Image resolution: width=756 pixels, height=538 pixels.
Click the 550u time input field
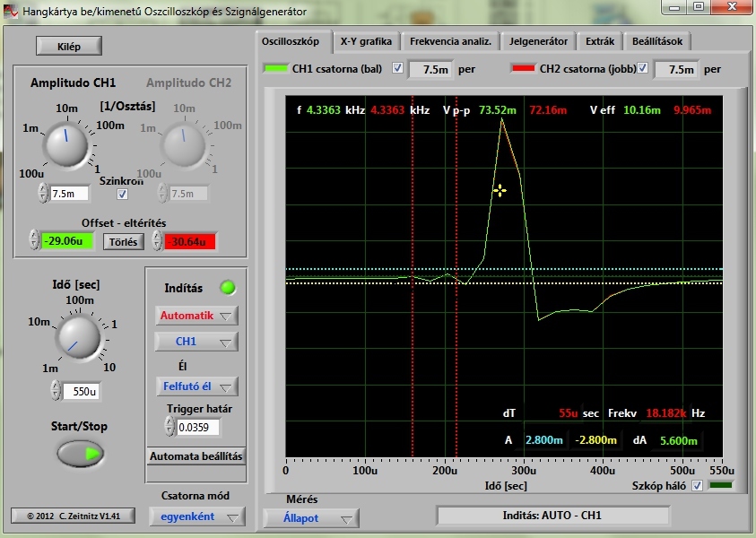(81, 392)
